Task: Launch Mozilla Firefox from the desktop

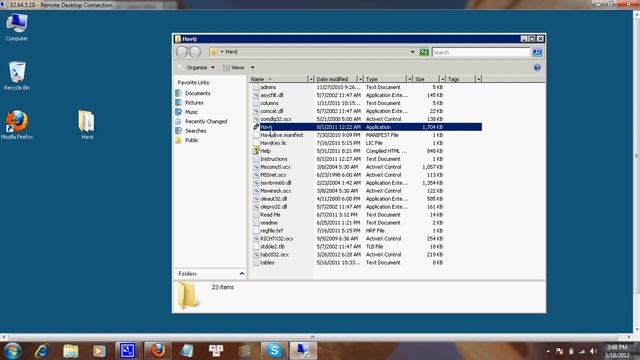Action: [x=17, y=125]
